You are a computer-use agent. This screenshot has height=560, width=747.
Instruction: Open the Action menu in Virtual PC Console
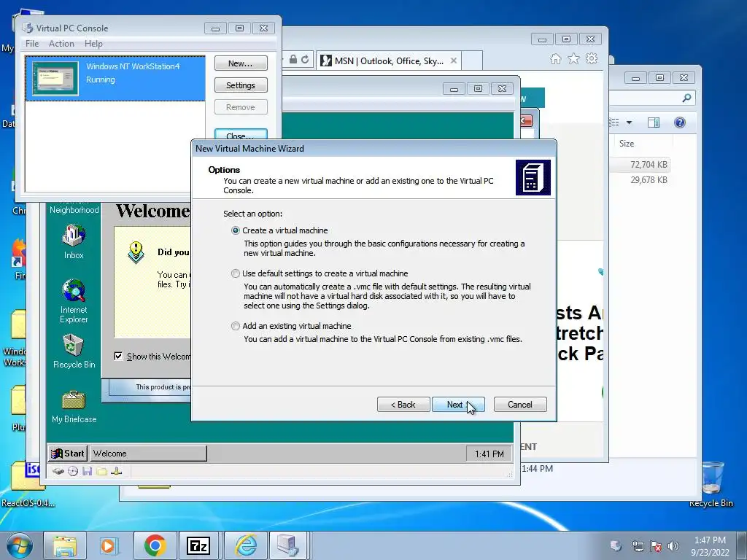[61, 43]
